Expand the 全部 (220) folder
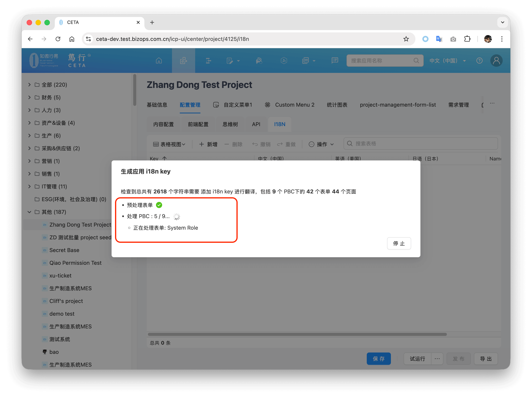Image resolution: width=532 pixels, height=398 pixels. [29, 84]
